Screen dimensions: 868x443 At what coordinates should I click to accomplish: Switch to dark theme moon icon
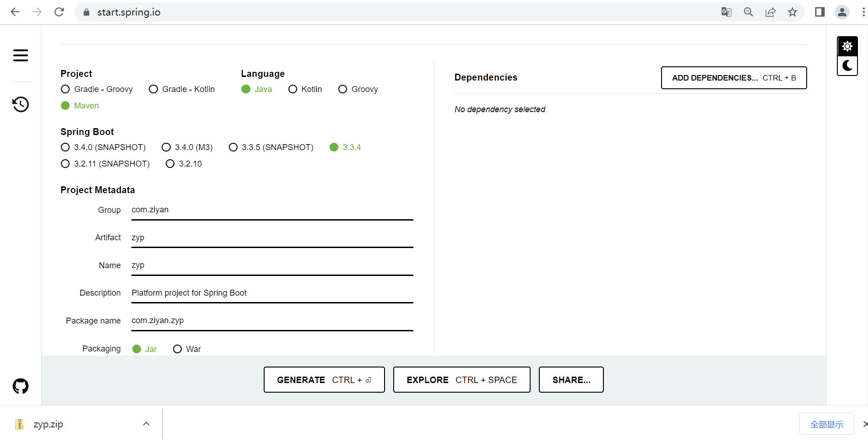[847, 66]
